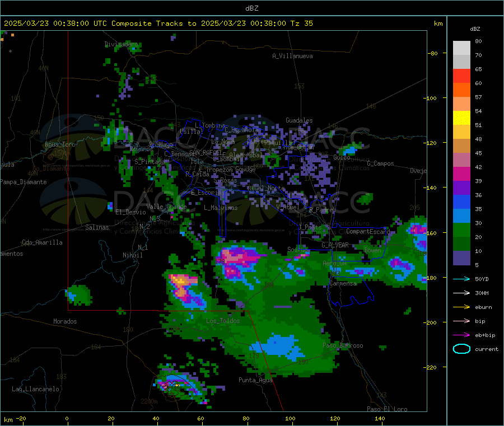
Task: Select the purple 36–39 dBZ legend swatch
Action: (x=461, y=188)
